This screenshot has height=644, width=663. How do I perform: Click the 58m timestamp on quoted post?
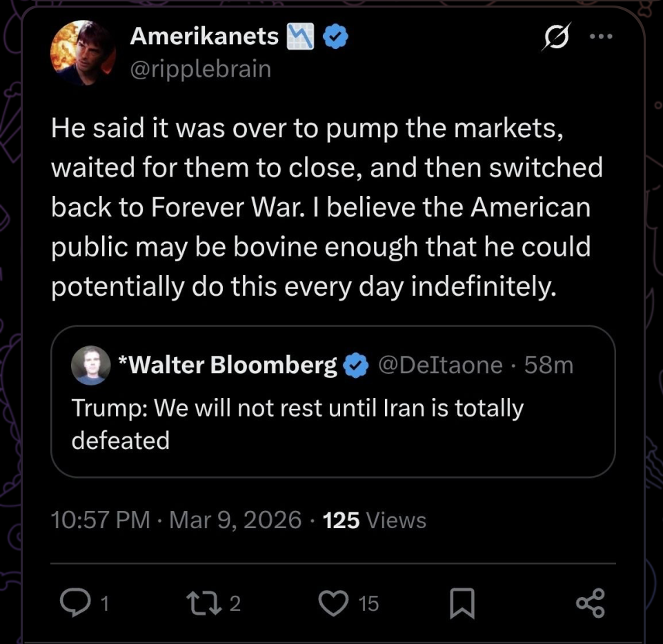coord(548,365)
